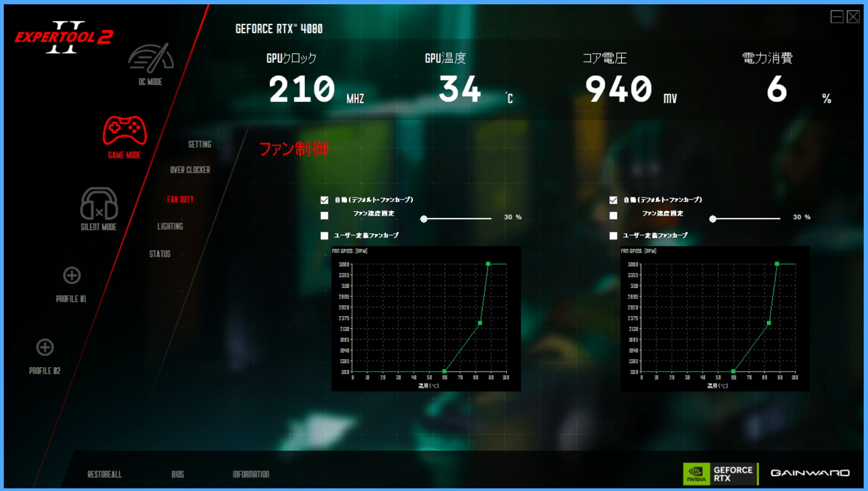Click the ExpertTool 2 logo

click(64, 37)
